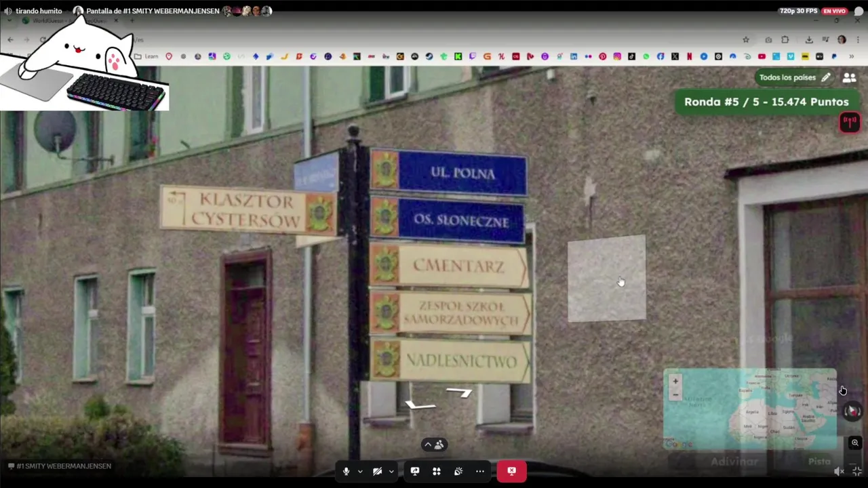Edit the Todos los países selection
This screenshot has width=868, height=488.
tap(795, 77)
